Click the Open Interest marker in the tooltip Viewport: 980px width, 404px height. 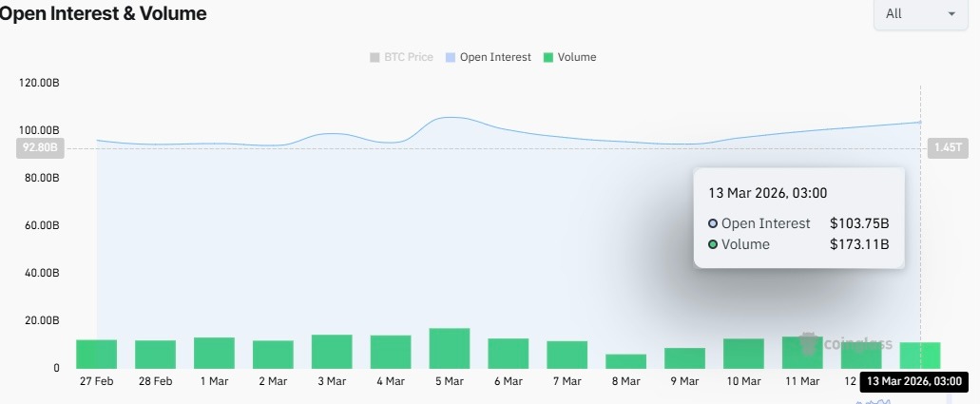tap(713, 223)
